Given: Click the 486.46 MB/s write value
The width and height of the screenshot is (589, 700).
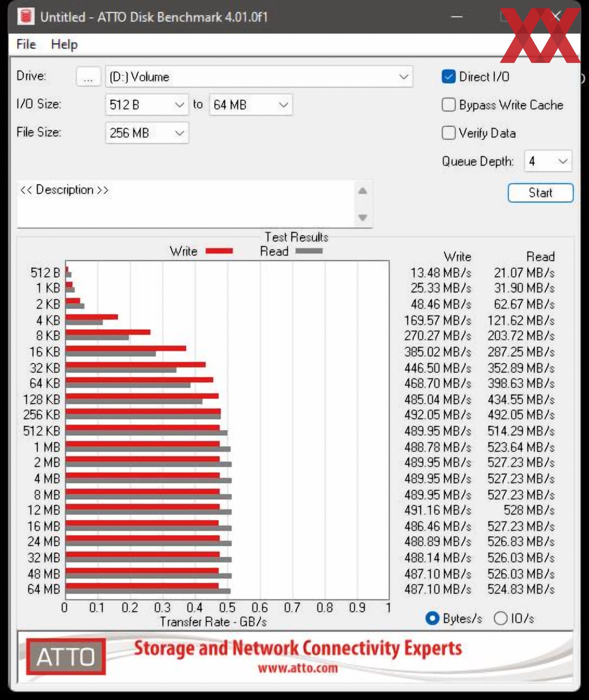Looking at the screenshot, I should pos(437,526).
